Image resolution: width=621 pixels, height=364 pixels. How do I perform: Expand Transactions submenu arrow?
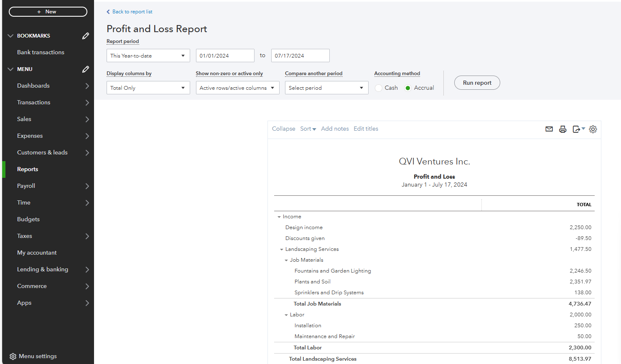point(87,103)
